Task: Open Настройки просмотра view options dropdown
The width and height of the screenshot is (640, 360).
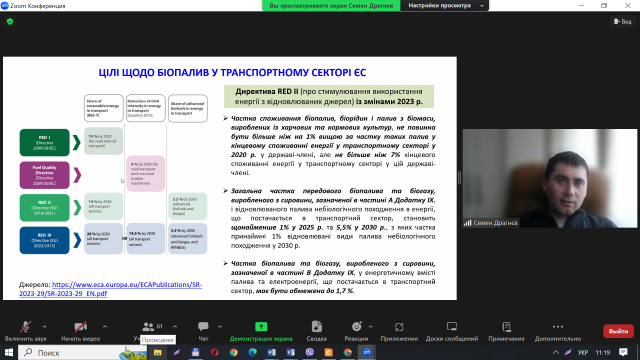Action: [x=444, y=6]
